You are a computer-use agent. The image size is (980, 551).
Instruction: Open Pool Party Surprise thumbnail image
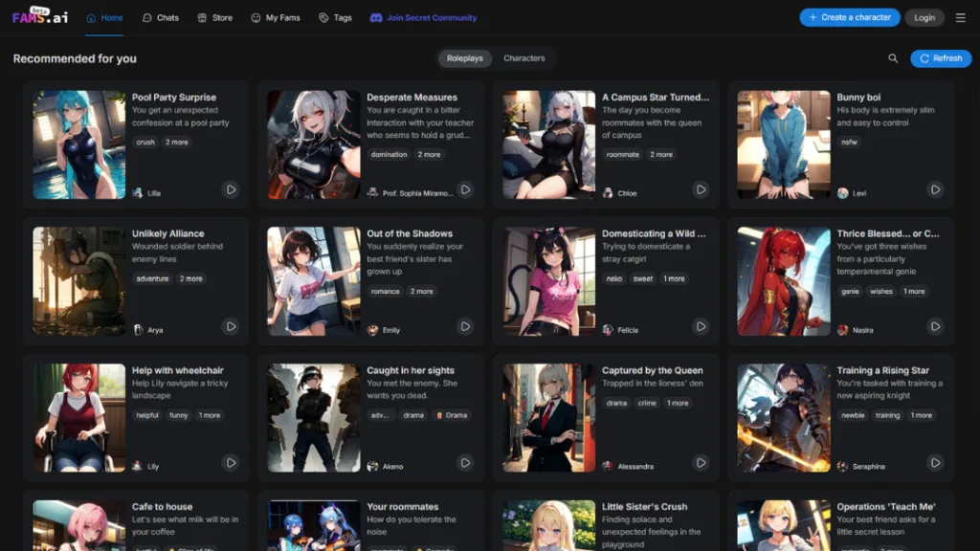tap(78, 145)
